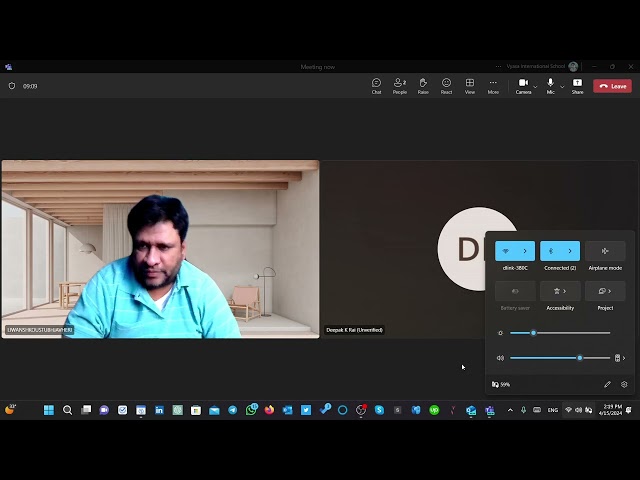The height and width of the screenshot is (480, 640).
Task: Launch Firefox from the taskbar
Action: tap(269, 410)
